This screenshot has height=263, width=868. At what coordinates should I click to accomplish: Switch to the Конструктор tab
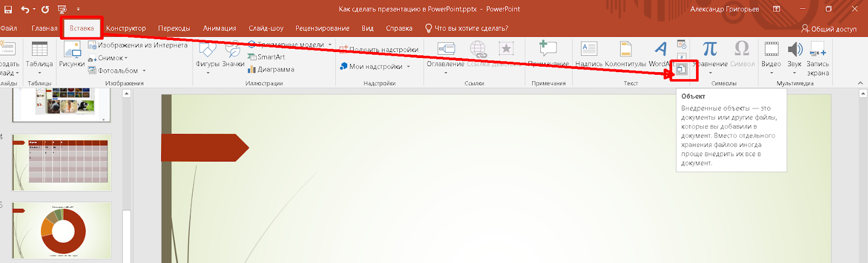pyautogui.click(x=126, y=28)
